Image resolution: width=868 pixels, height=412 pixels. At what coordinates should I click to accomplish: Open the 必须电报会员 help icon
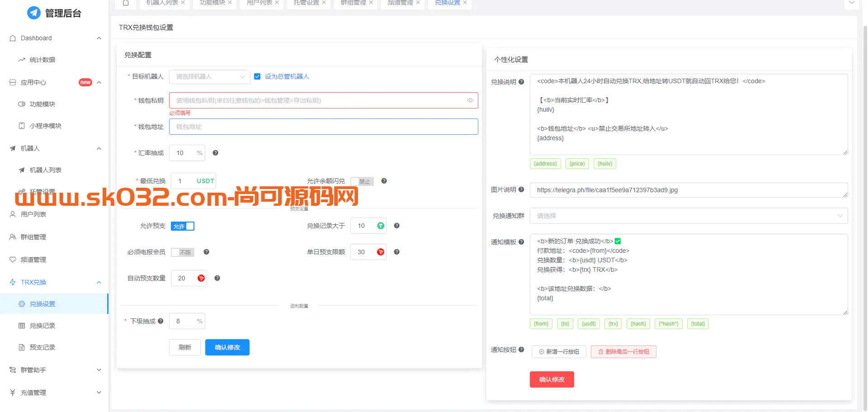[206, 252]
